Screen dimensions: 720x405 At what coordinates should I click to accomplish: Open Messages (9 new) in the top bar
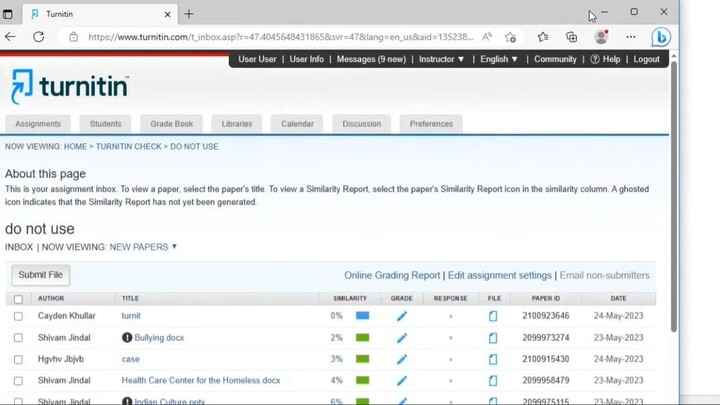[371, 59]
